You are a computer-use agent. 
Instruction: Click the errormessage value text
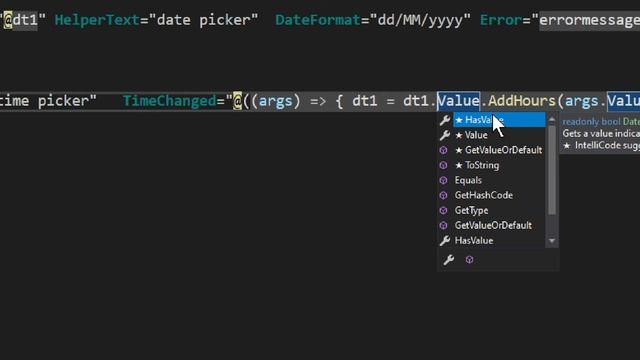[589, 20]
